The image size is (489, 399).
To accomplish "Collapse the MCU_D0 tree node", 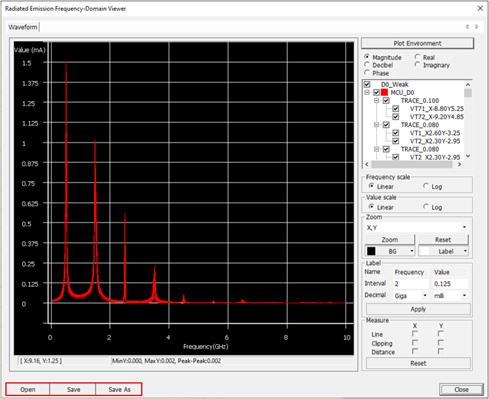I will click(367, 92).
